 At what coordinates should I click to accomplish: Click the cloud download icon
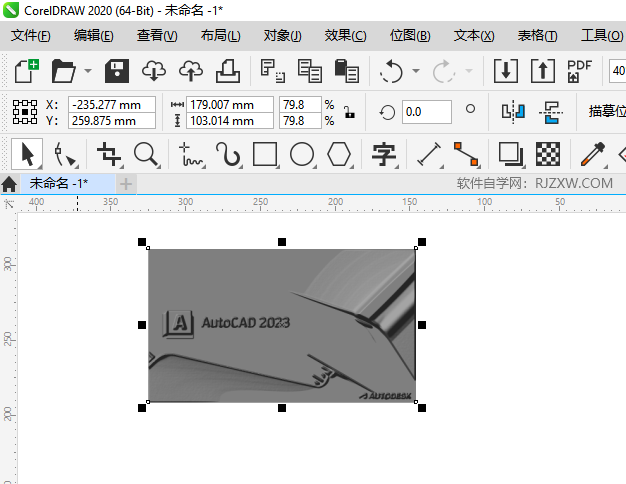click(x=154, y=71)
